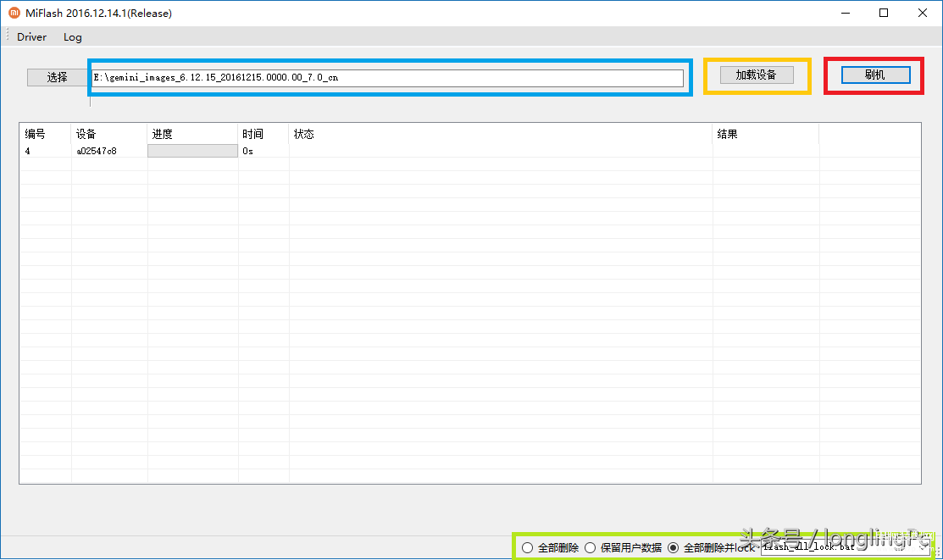
Task: Click the 时间 column header
Action: (x=263, y=134)
